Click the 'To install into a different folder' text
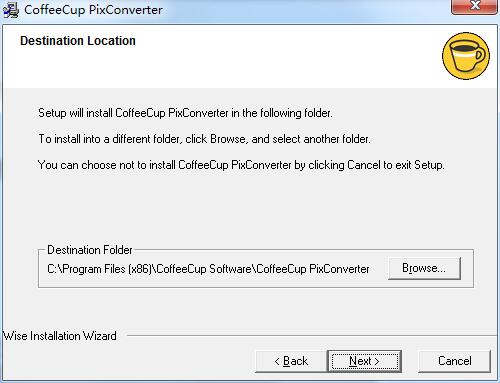The height and width of the screenshot is (383, 500). click(x=204, y=139)
